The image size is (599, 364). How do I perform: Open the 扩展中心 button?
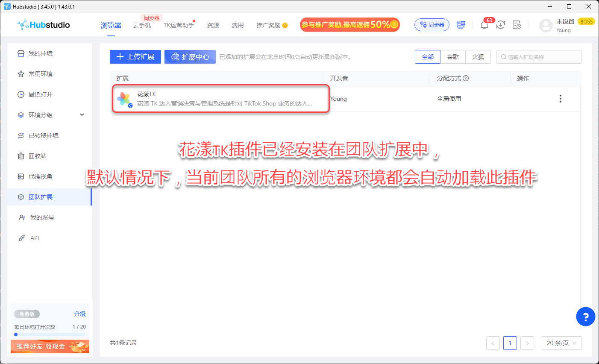[x=190, y=57]
